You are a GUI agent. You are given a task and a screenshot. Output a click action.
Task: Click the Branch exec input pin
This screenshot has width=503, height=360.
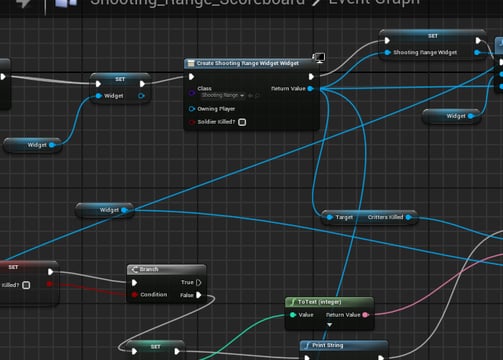[x=134, y=283]
